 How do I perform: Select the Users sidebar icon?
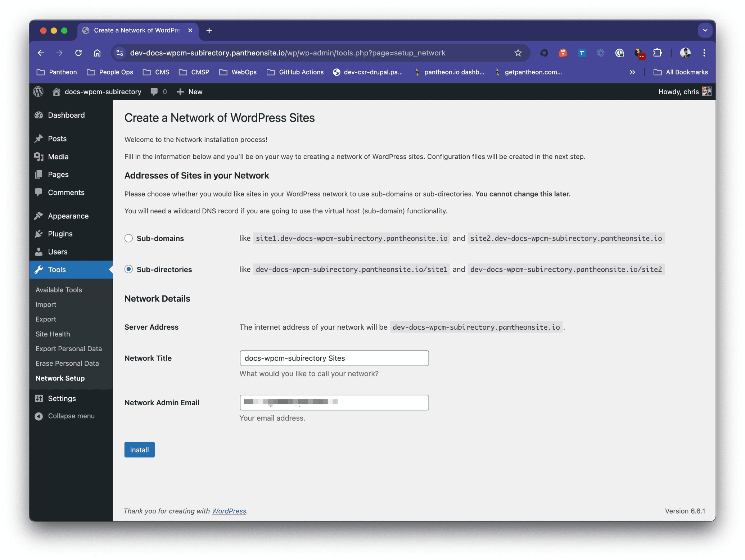[x=39, y=252]
